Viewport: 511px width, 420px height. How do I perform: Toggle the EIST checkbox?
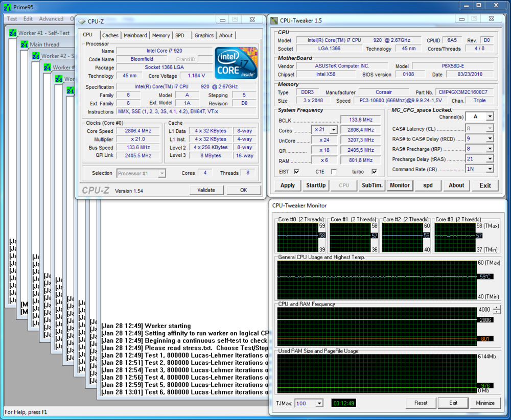coord(296,171)
